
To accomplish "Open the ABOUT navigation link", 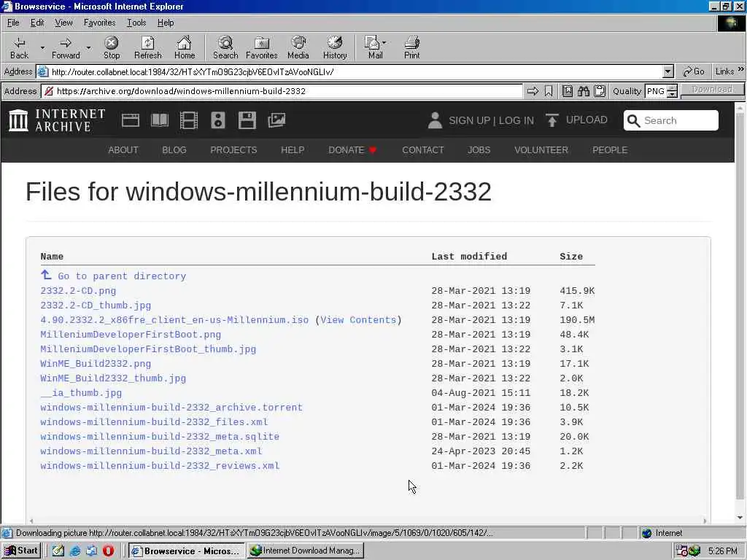I will [123, 150].
